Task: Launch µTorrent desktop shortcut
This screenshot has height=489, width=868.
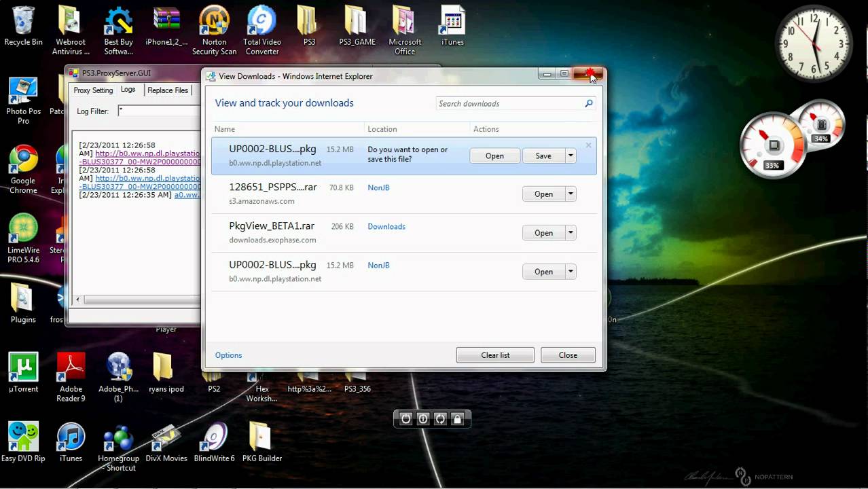Action: coord(23,372)
